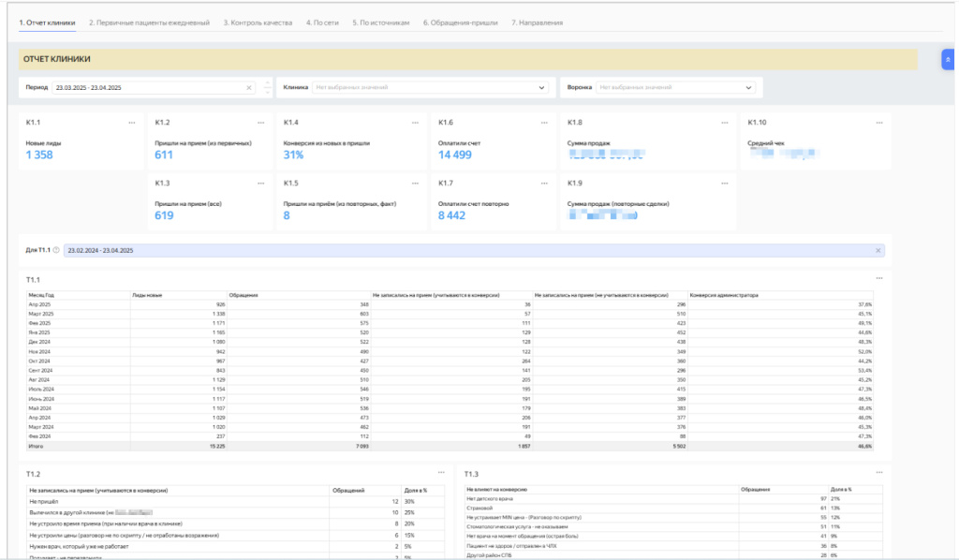The image size is (959, 560).
Task: Click the Конверсия администратора column header
Action: [x=724, y=295]
